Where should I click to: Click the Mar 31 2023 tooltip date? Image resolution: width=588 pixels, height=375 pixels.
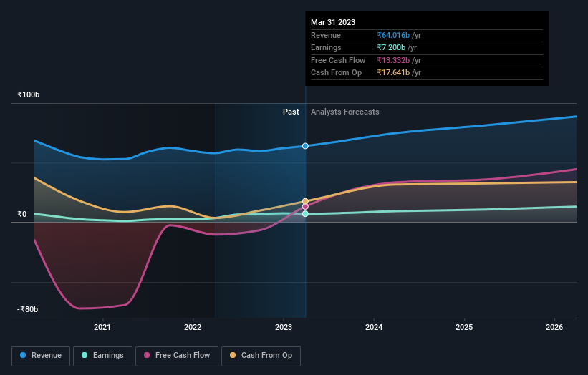pyautogui.click(x=333, y=22)
